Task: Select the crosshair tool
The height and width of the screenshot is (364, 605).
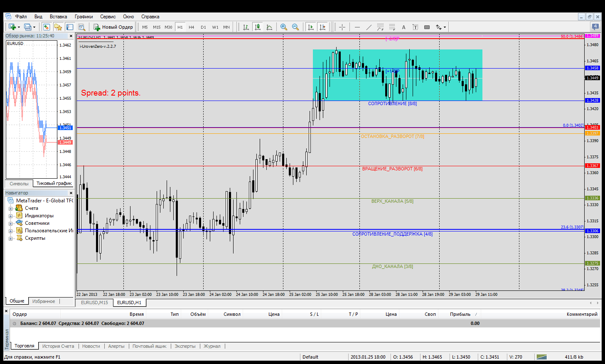Action: (342, 27)
